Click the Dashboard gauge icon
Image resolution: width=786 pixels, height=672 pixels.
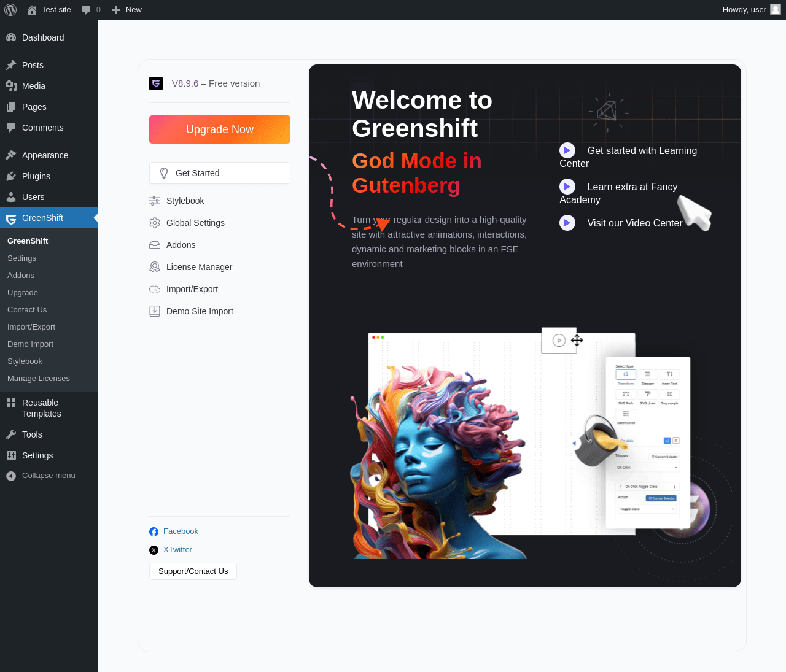11,37
